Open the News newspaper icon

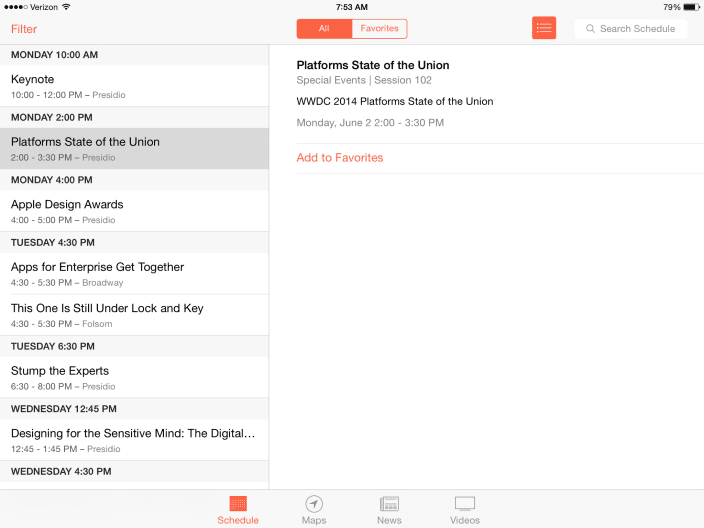[x=389, y=504]
